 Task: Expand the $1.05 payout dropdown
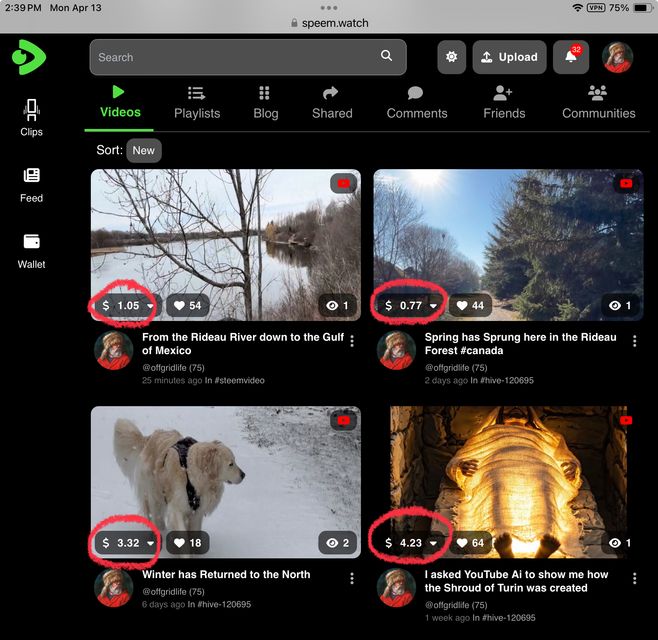pyautogui.click(x=151, y=306)
